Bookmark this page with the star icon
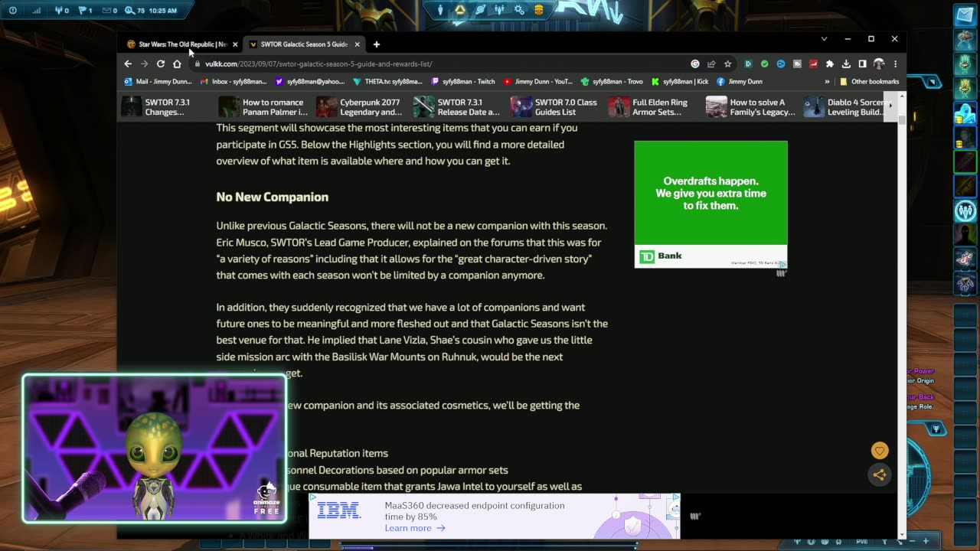 [727, 64]
